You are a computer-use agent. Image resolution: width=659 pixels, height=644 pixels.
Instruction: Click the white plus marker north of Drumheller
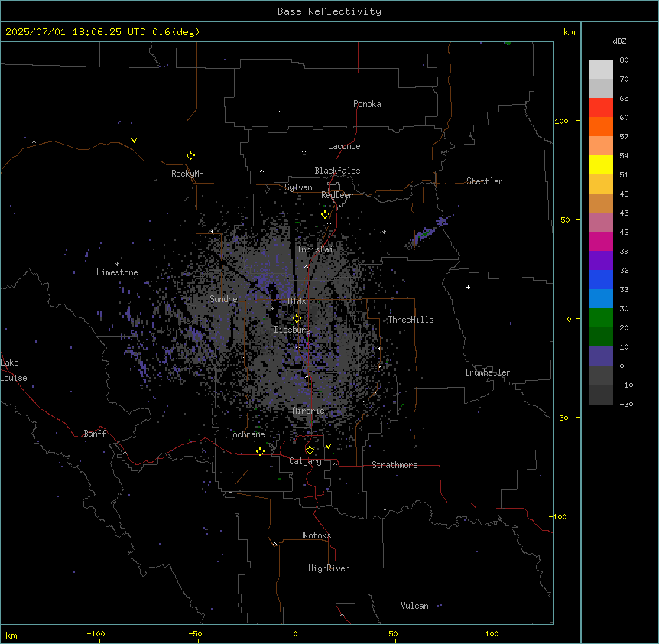pos(468,287)
